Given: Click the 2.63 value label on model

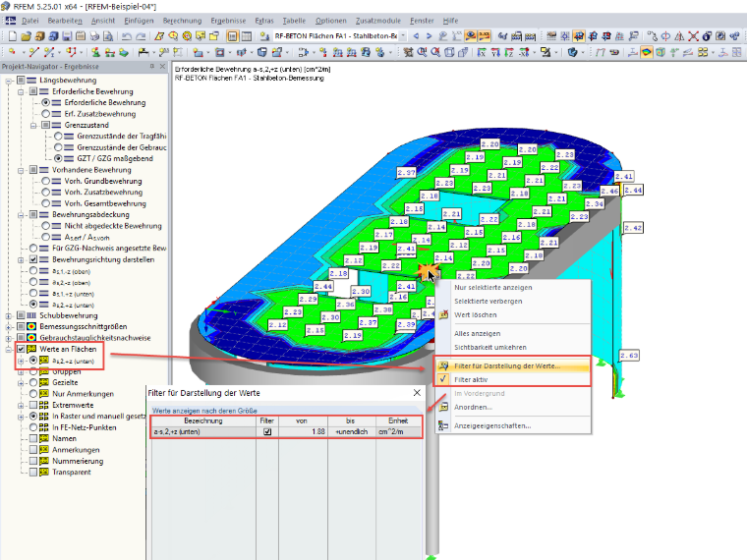Looking at the screenshot, I should click(629, 356).
